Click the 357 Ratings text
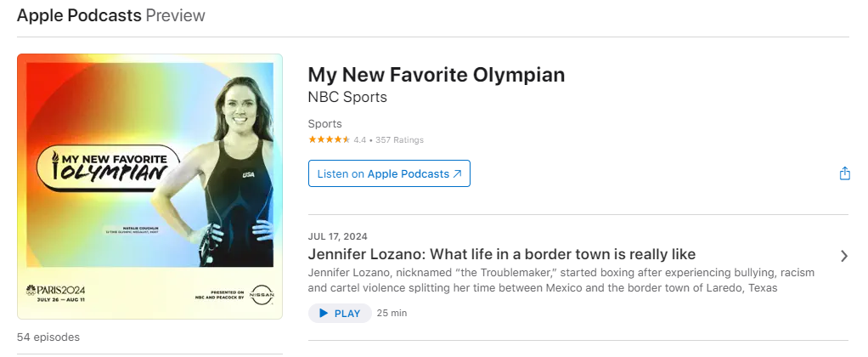 (399, 139)
